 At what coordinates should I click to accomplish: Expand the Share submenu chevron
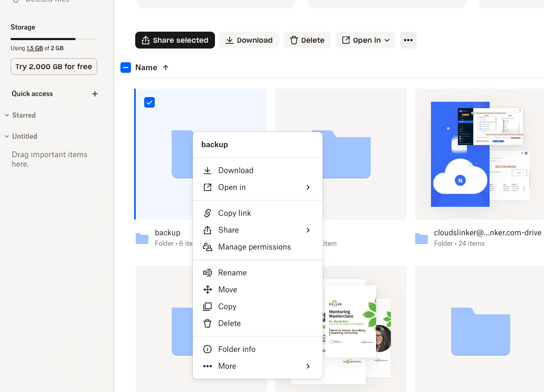click(x=308, y=230)
